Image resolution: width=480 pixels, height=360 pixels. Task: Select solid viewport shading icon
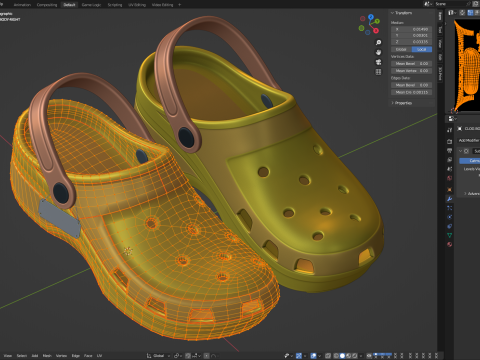342,356
